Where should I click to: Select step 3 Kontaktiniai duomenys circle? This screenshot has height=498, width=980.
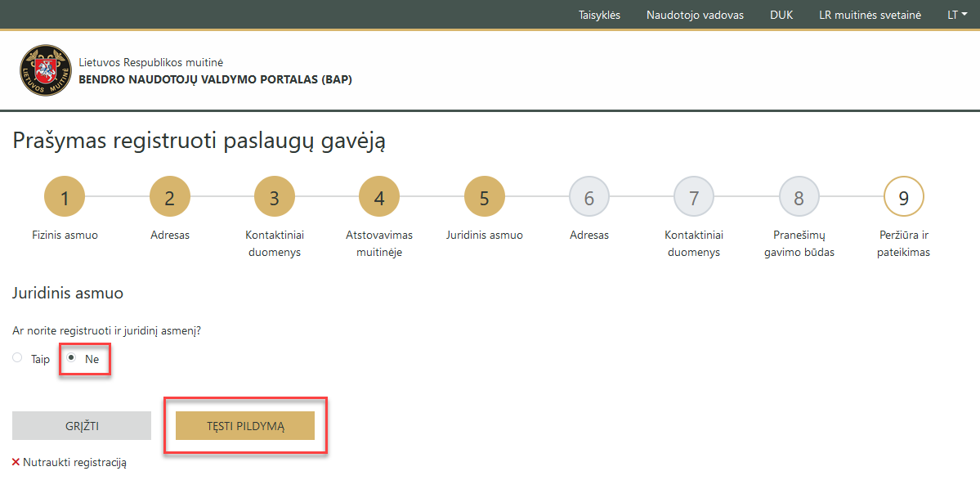(275, 197)
